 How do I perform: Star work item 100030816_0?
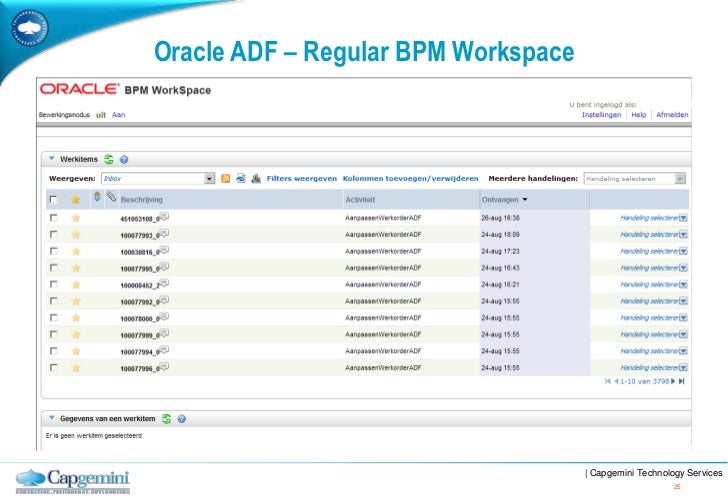76,252
